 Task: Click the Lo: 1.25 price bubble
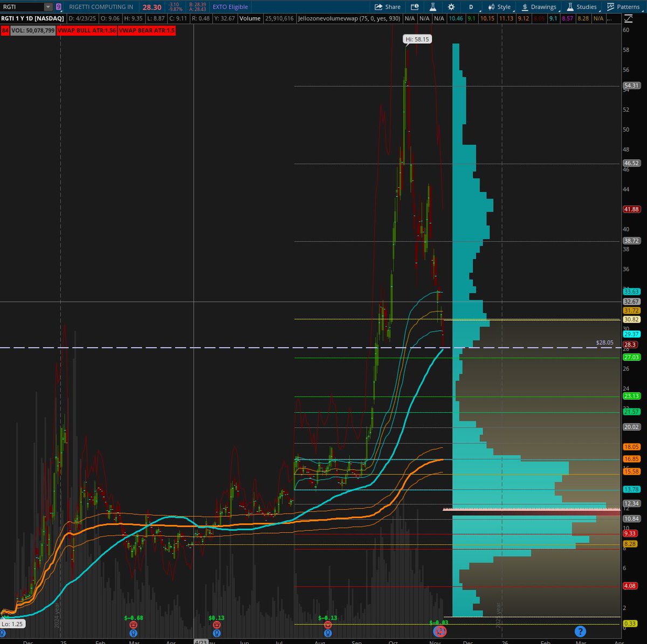(12, 624)
